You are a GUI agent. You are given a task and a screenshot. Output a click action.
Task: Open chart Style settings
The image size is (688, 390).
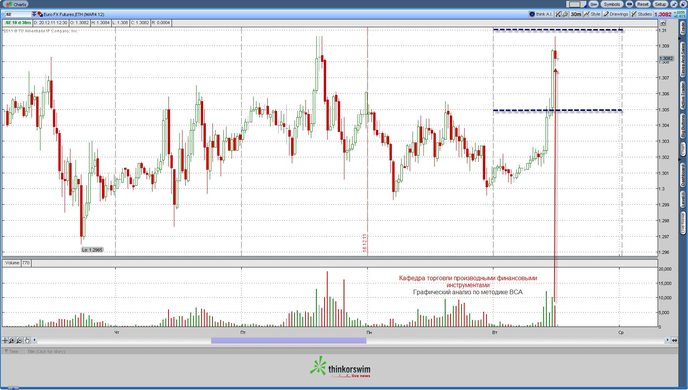coord(592,14)
